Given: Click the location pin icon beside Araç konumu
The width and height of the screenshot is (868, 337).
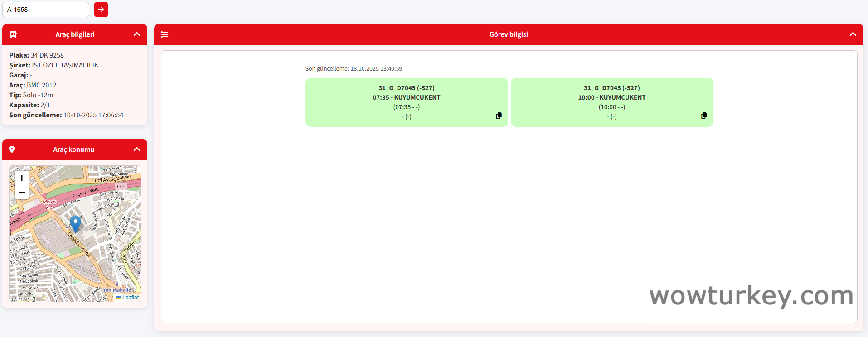Looking at the screenshot, I should (x=12, y=149).
